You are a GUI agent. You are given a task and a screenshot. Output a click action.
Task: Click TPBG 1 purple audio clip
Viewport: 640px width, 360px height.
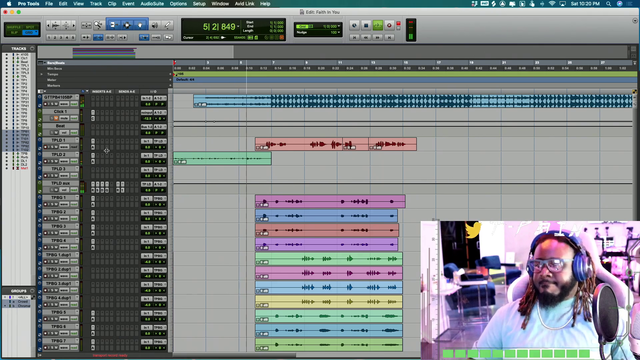pos(330,201)
